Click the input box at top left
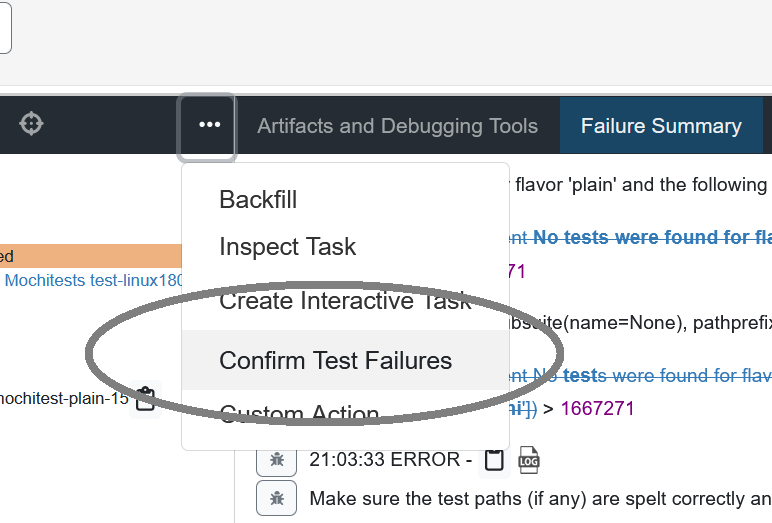The height and width of the screenshot is (523, 772). click(5, 28)
